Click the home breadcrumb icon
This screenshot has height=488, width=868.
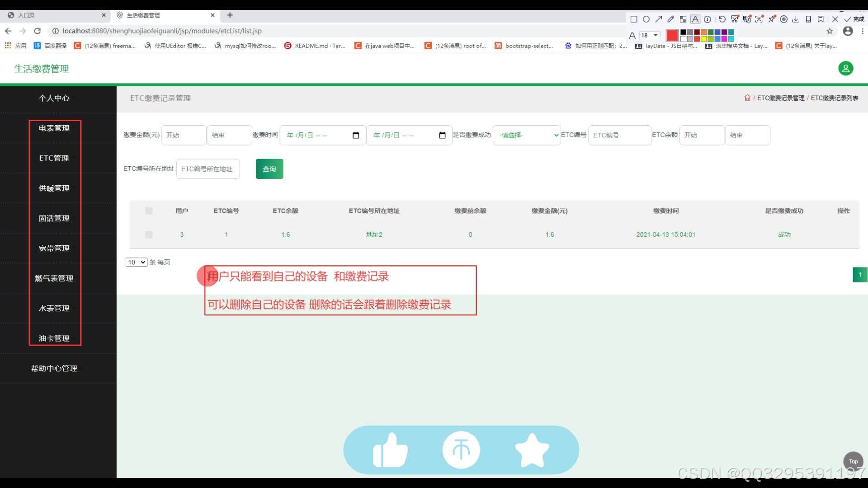747,98
